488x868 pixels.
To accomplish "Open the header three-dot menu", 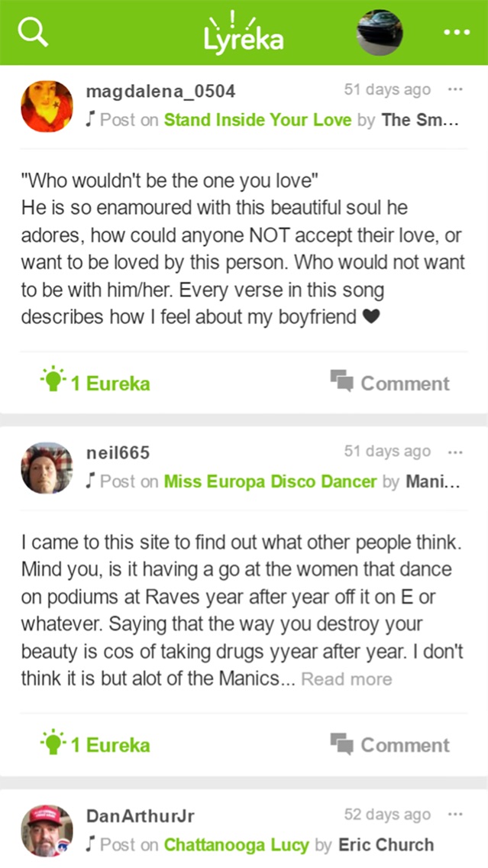I will tap(457, 33).
